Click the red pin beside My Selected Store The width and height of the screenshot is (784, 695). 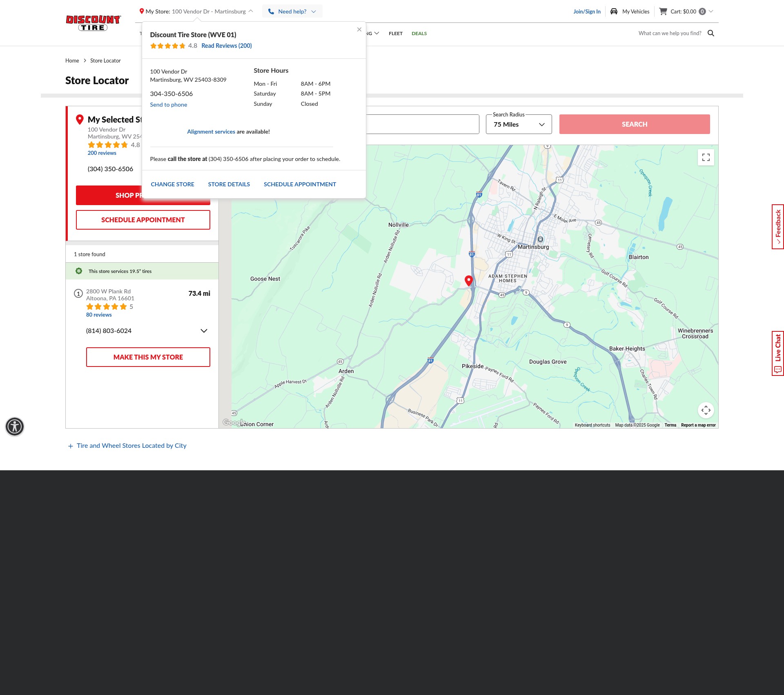click(x=80, y=119)
